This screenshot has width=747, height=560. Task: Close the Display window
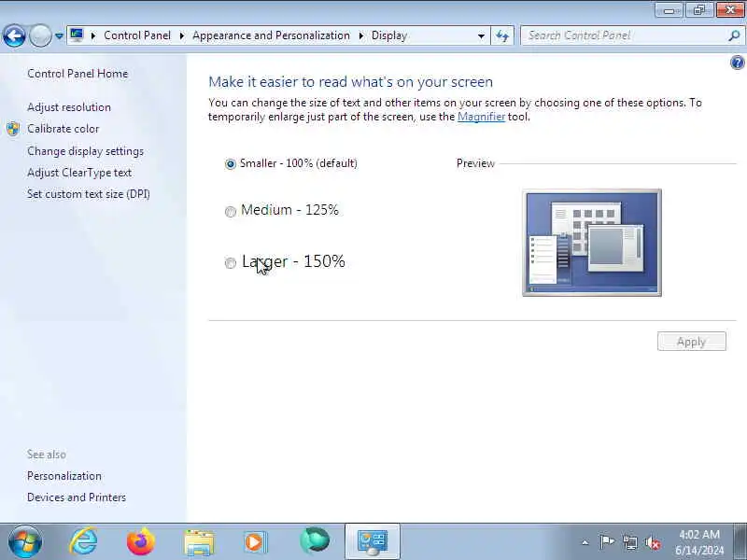[730, 9]
